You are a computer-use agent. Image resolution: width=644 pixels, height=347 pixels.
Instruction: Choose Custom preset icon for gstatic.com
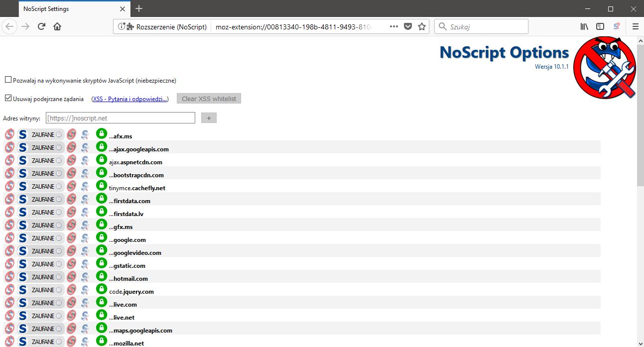click(86, 264)
